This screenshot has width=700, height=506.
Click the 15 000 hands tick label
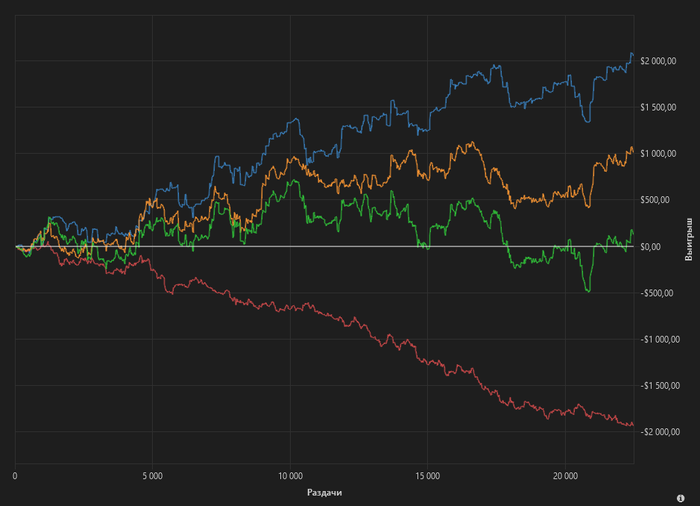(428, 476)
